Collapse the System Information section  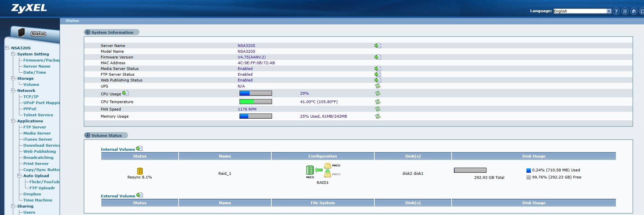[x=88, y=32]
